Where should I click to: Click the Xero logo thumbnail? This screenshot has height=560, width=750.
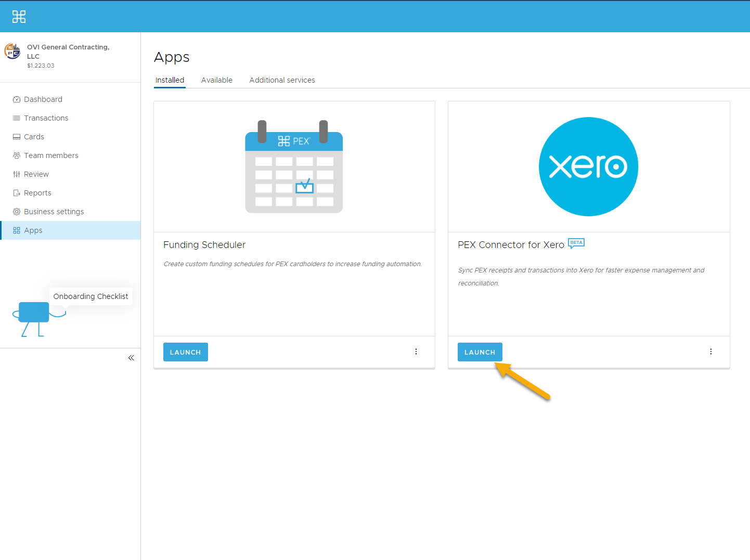point(588,166)
